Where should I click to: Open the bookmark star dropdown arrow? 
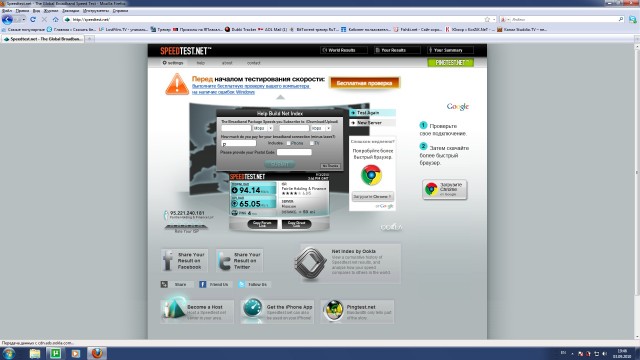click(x=494, y=19)
